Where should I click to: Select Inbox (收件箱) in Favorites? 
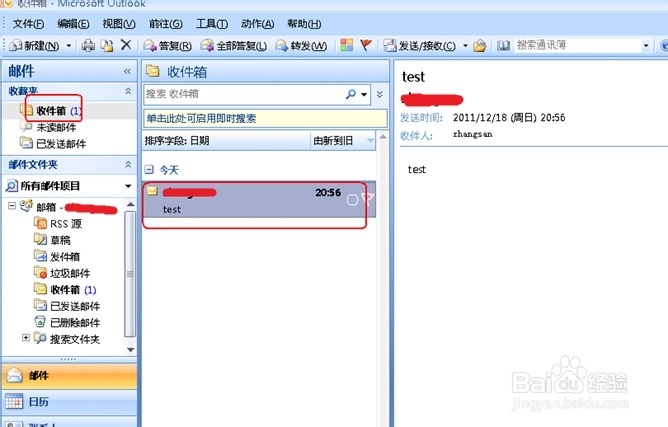[x=50, y=111]
